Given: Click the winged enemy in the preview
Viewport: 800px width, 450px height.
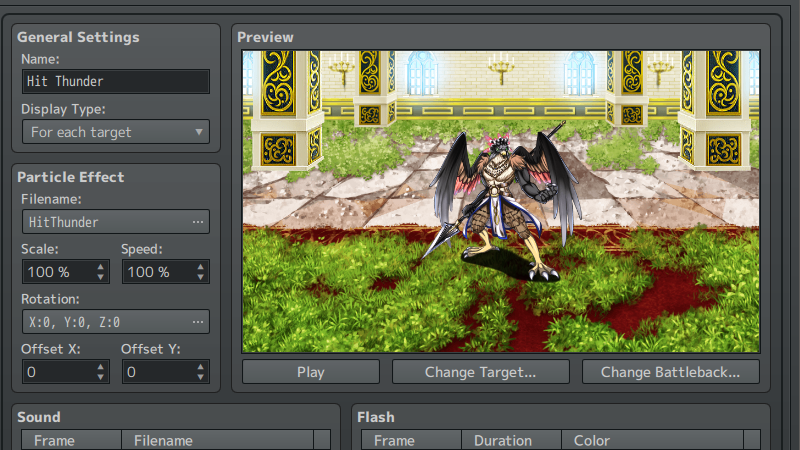Looking at the screenshot, I should (x=503, y=202).
